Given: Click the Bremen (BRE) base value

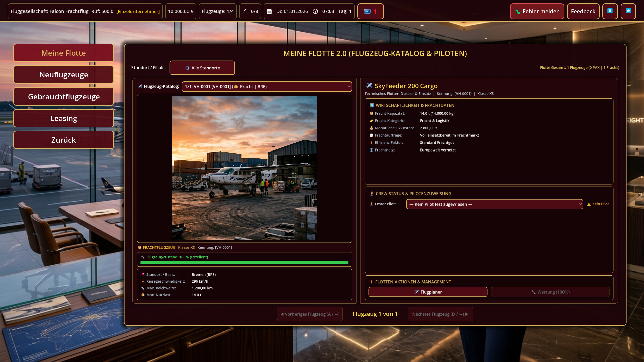Looking at the screenshot, I should pos(204,275).
